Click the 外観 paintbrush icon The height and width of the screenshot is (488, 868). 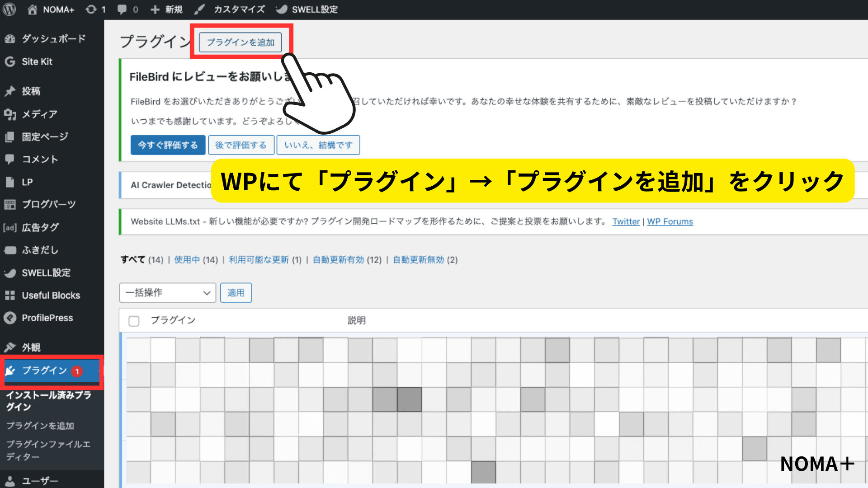(x=10, y=347)
